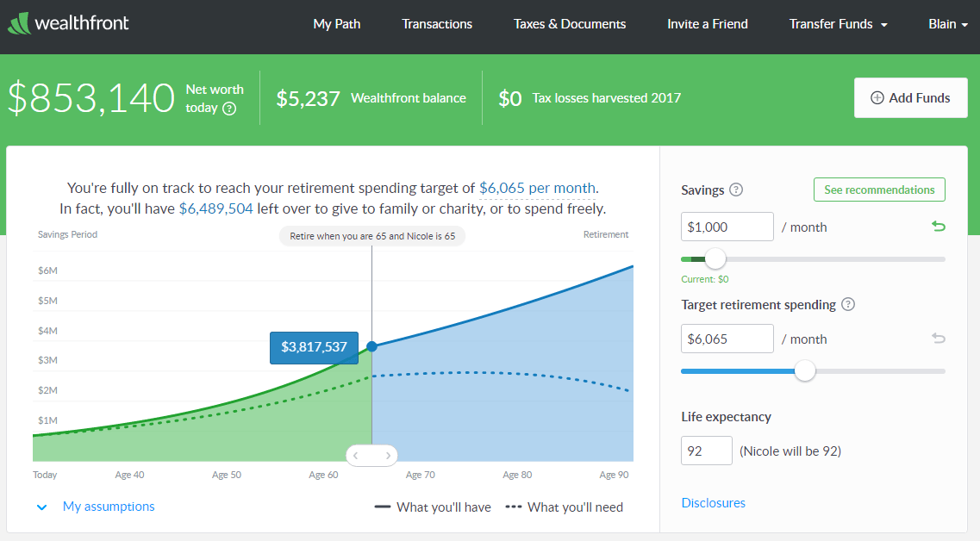
Task: Click Age 70 axis label
Action: [421, 475]
